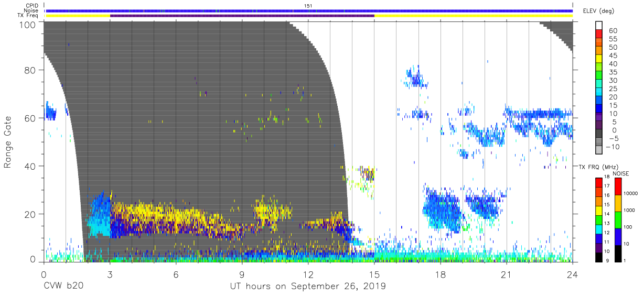Screen dimensions: 644x297
Task: Pick the black 1–10 swatch on NOISE colorbar
Action: point(617,254)
